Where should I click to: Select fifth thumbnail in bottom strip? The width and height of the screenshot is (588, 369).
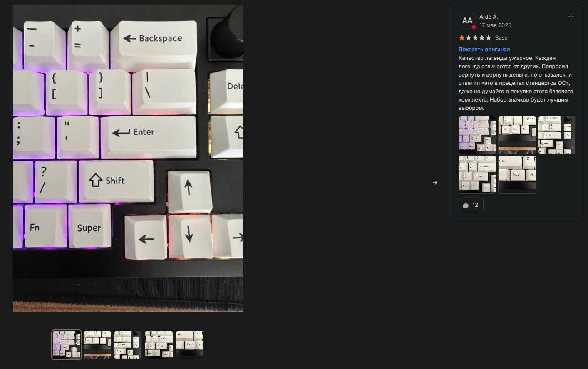click(190, 344)
